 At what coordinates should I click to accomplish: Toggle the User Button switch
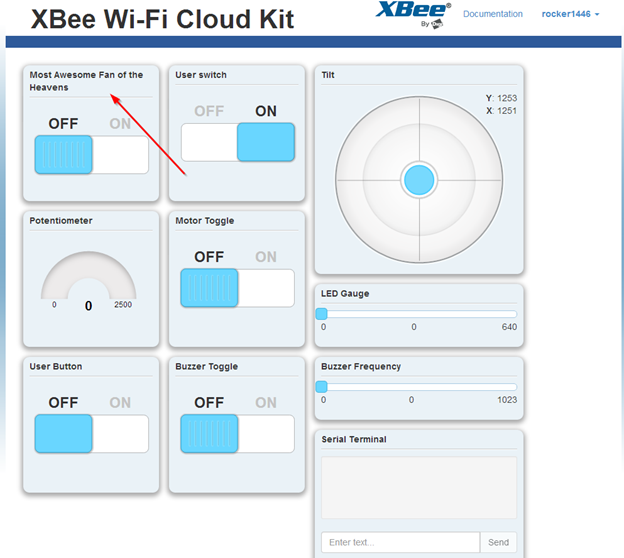[x=92, y=433]
